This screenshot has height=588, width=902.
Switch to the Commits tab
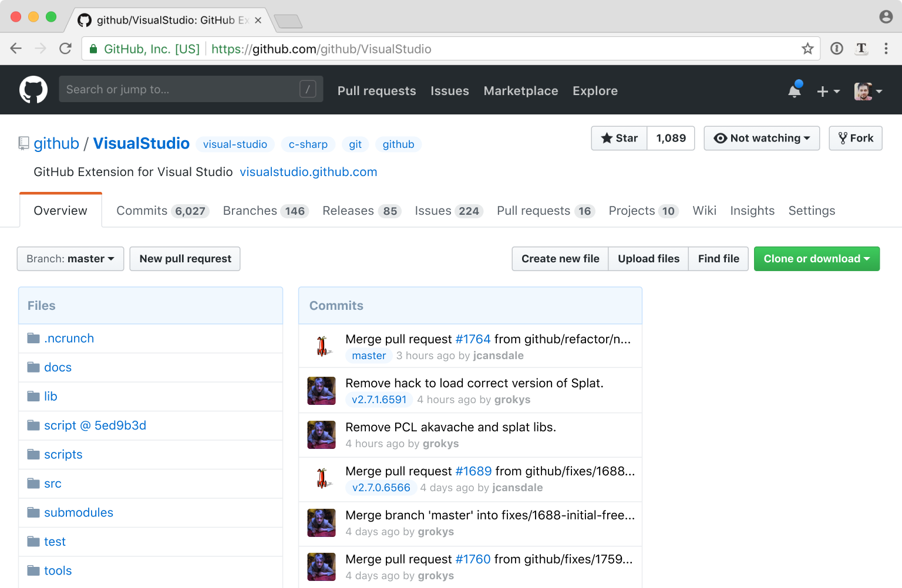[x=161, y=211]
